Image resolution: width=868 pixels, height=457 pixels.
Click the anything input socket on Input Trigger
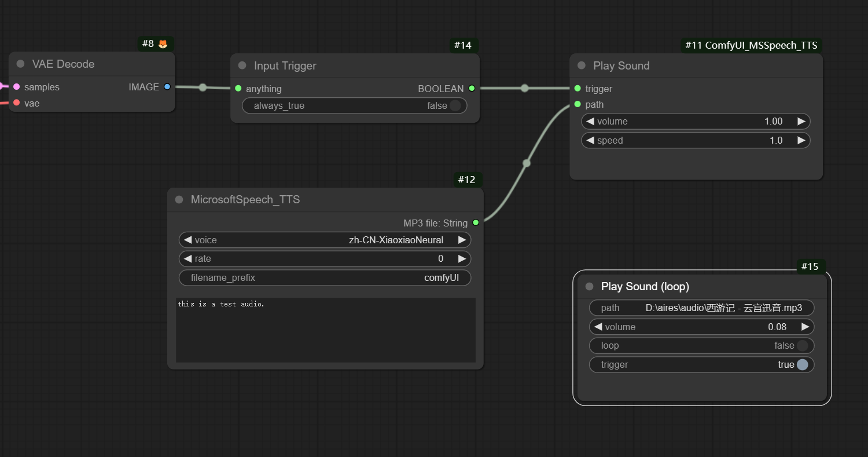[238, 89]
